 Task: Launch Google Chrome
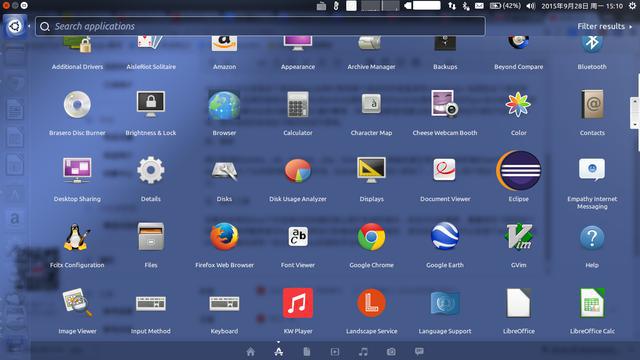pos(371,237)
